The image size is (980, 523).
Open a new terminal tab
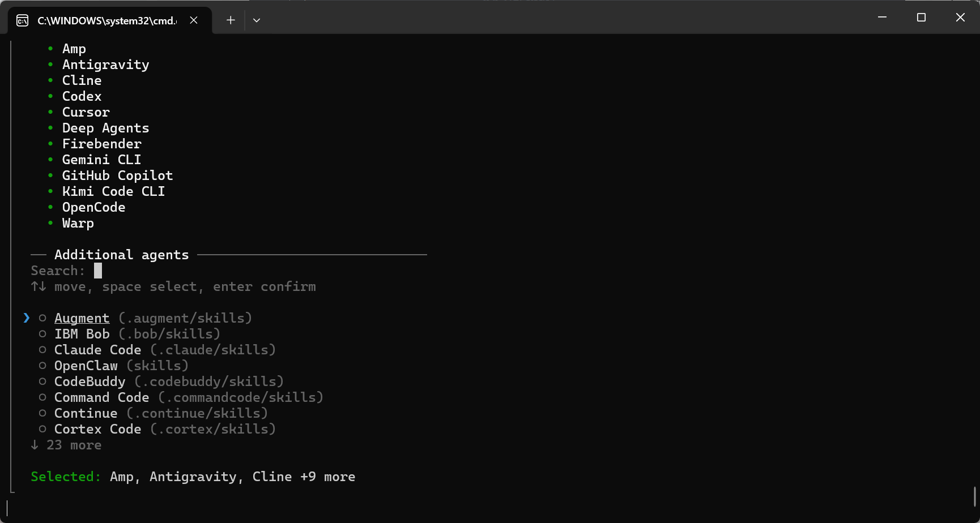pyautogui.click(x=231, y=20)
